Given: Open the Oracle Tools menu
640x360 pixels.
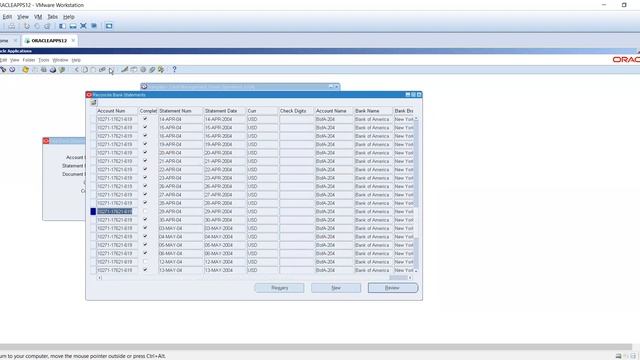Looking at the screenshot, I should 44,60.
